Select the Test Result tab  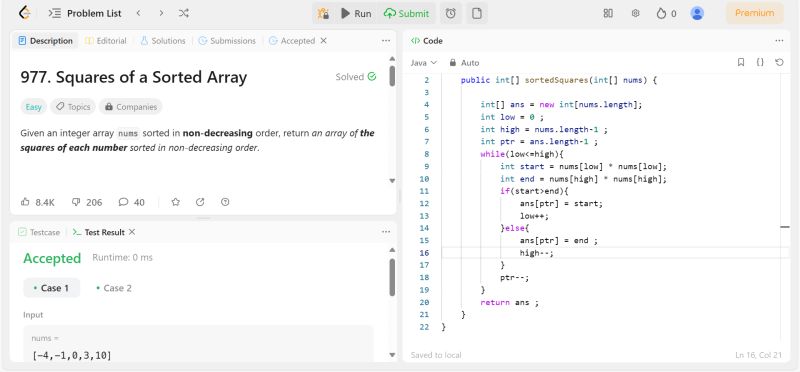pos(99,232)
